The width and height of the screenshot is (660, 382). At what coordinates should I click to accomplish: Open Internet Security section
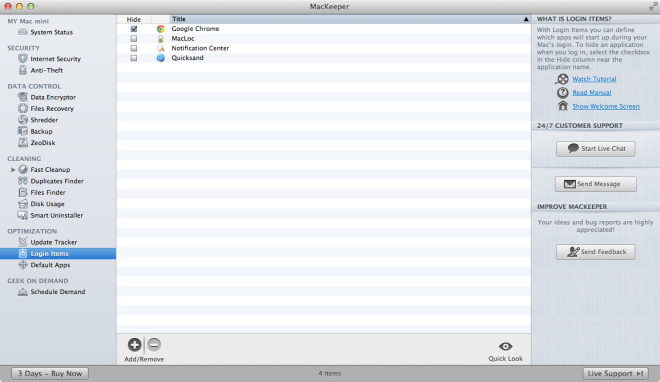[x=56, y=59]
